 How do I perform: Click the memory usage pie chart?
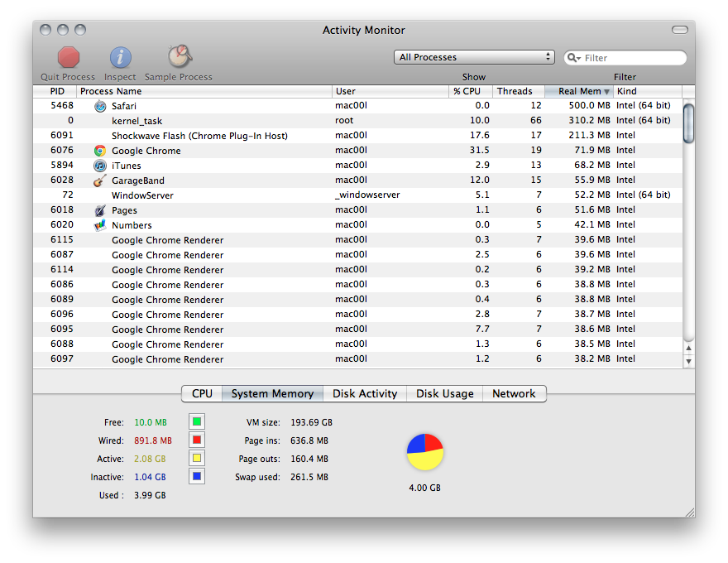pos(425,452)
